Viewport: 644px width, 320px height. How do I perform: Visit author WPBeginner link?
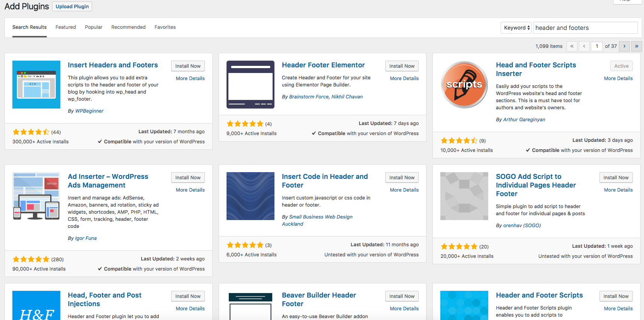click(89, 111)
